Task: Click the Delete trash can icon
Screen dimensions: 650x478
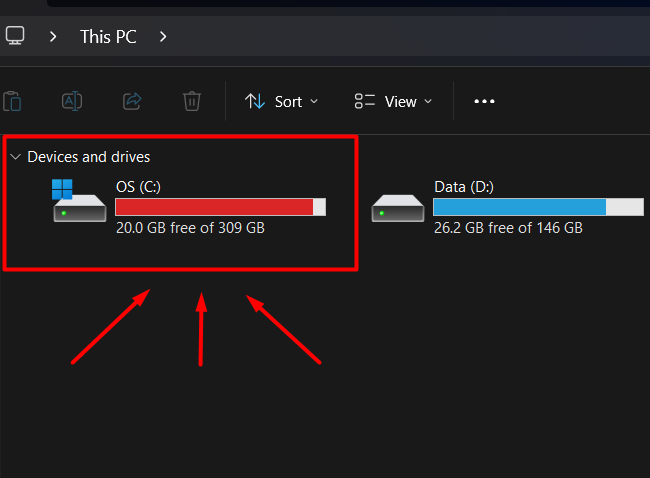Action: click(x=192, y=101)
